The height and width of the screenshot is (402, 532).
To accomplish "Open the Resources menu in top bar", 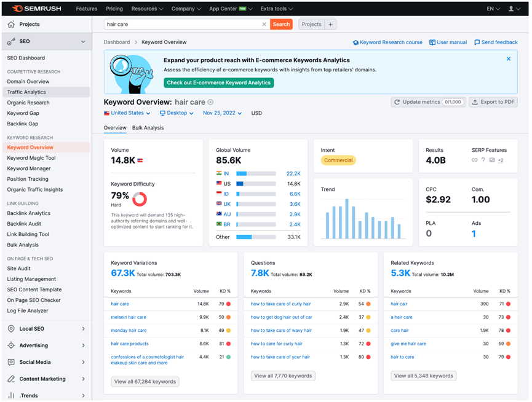I will tap(147, 9).
